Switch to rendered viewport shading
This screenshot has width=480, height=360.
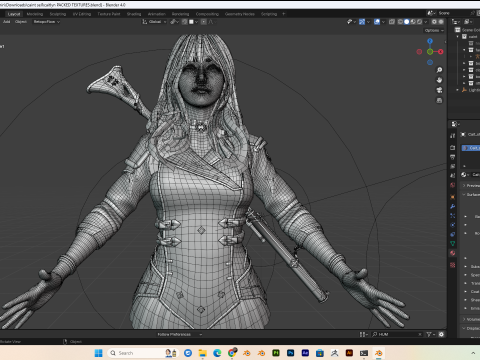[x=419, y=22]
